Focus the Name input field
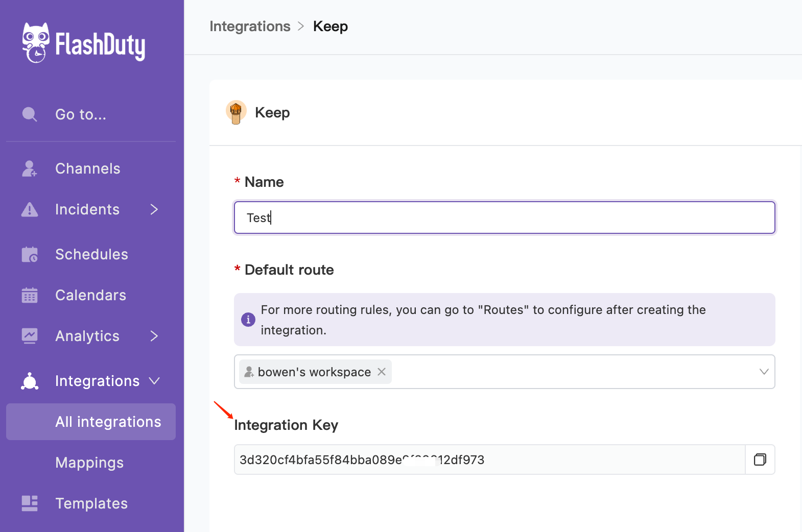Viewport: 802px width, 532px height. tap(505, 217)
